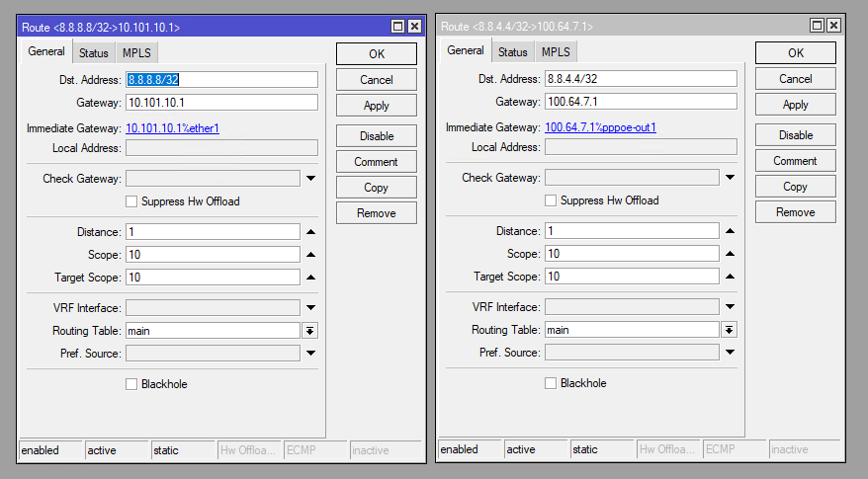Cancel changes in the 8.8.4.4 route window

[796, 79]
